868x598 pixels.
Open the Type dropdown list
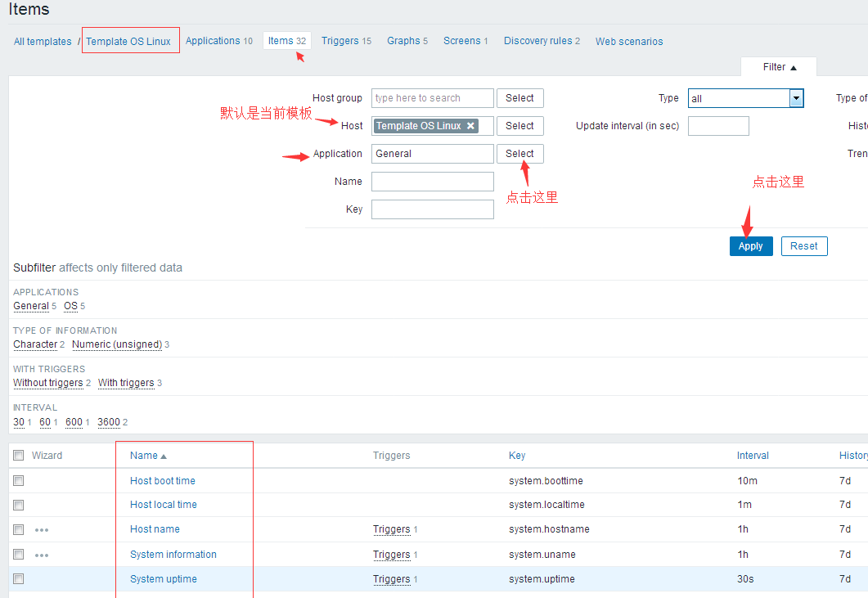click(x=796, y=98)
